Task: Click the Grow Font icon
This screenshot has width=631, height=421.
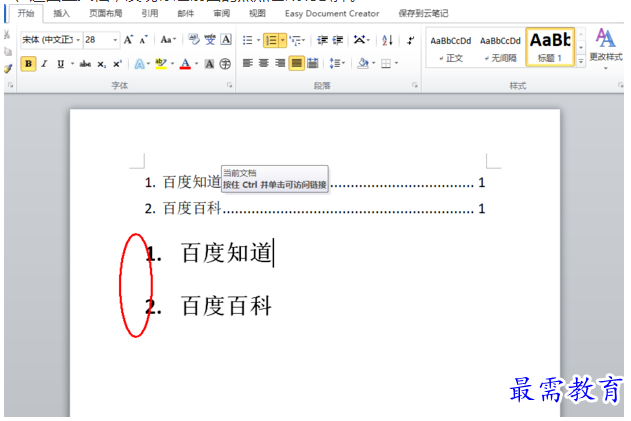Action: (128, 40)
